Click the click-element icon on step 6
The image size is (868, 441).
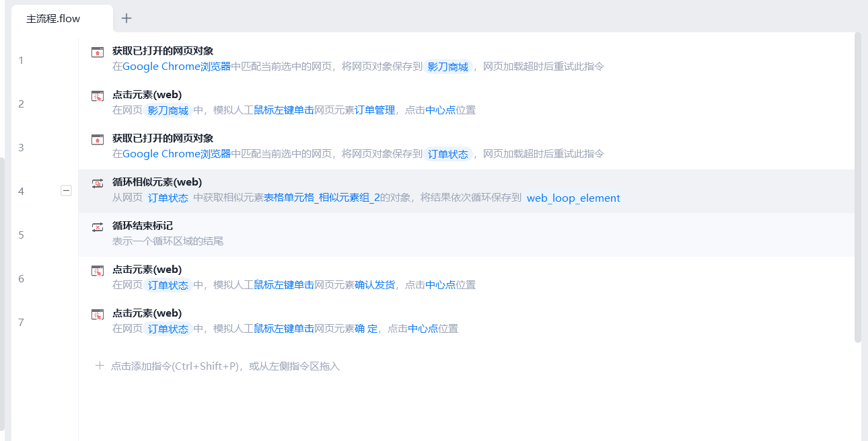pos(98,270)
